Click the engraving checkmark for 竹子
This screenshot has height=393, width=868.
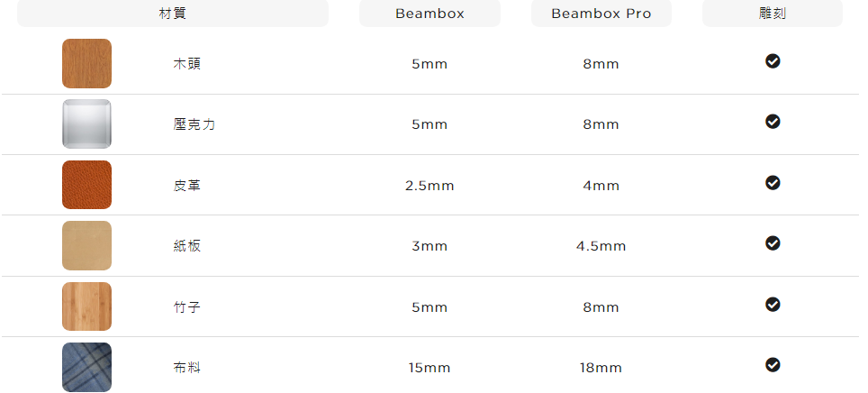[773, 305]
